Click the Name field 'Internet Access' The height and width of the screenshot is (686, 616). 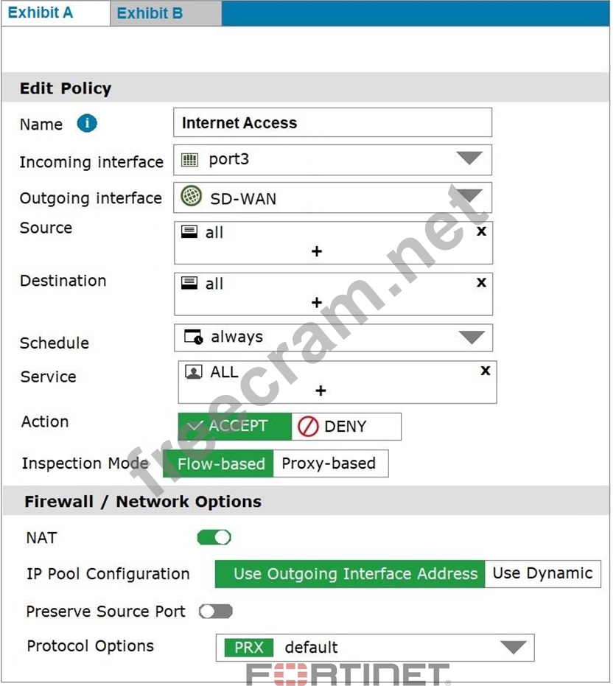(332, 122)
